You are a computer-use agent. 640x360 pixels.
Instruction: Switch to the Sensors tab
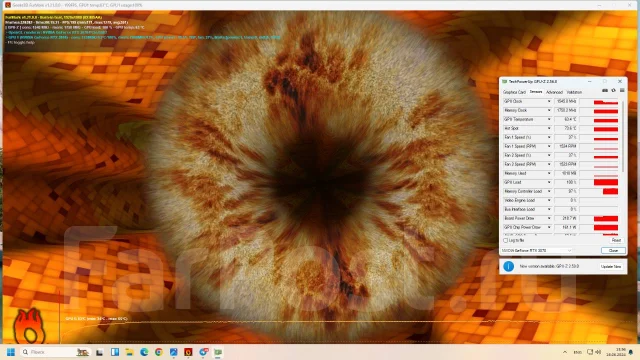tap(536, 92)
